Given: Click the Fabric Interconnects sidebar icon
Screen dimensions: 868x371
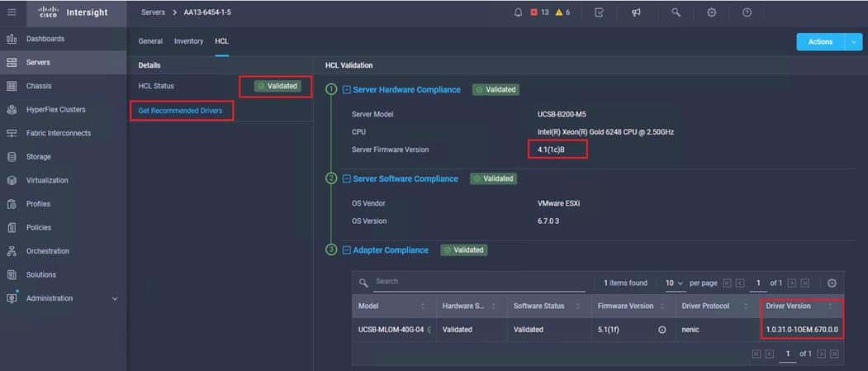Looking at the screenshot, I should (11, 133).
